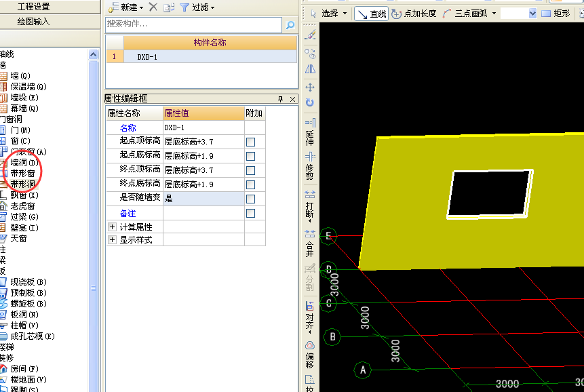Select 现浇板(B) tree item

[28, 282]
